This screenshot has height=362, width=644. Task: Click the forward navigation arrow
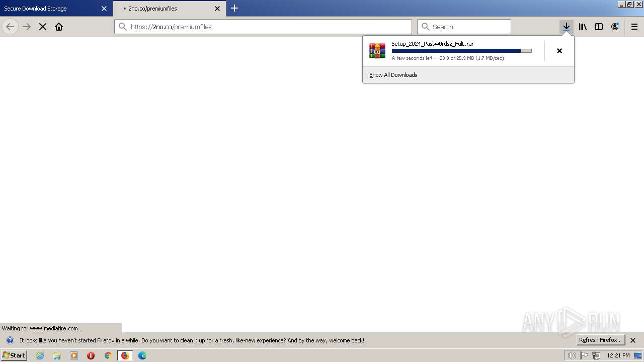tap(27, 27)
